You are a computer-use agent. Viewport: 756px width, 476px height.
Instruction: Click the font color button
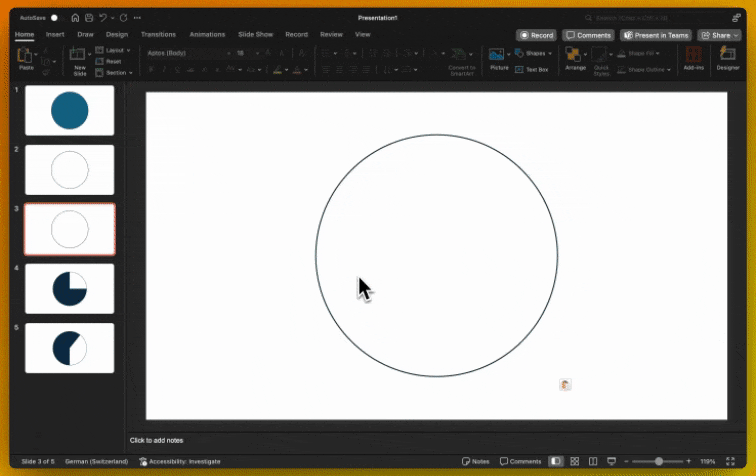click(297, 70)
